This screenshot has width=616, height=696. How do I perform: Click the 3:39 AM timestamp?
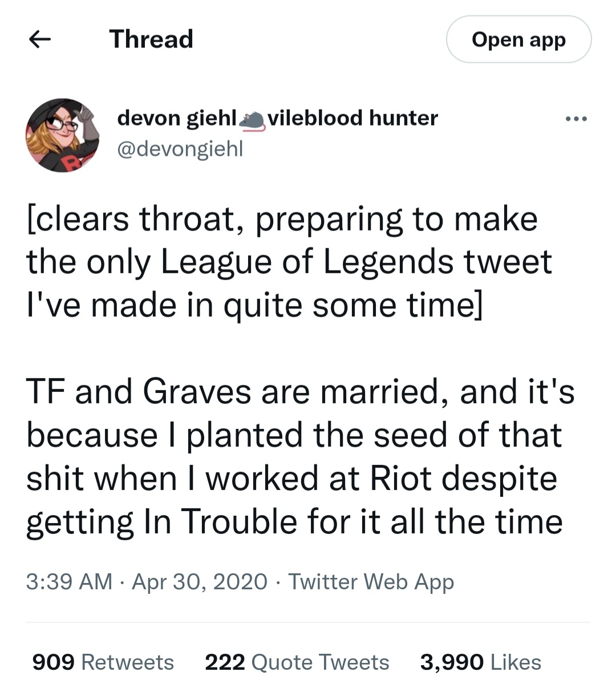(69, 581)
